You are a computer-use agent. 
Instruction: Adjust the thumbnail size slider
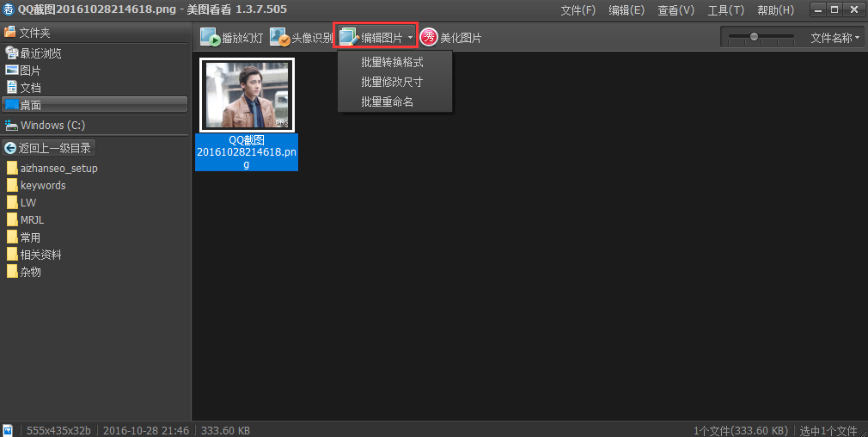754,37
